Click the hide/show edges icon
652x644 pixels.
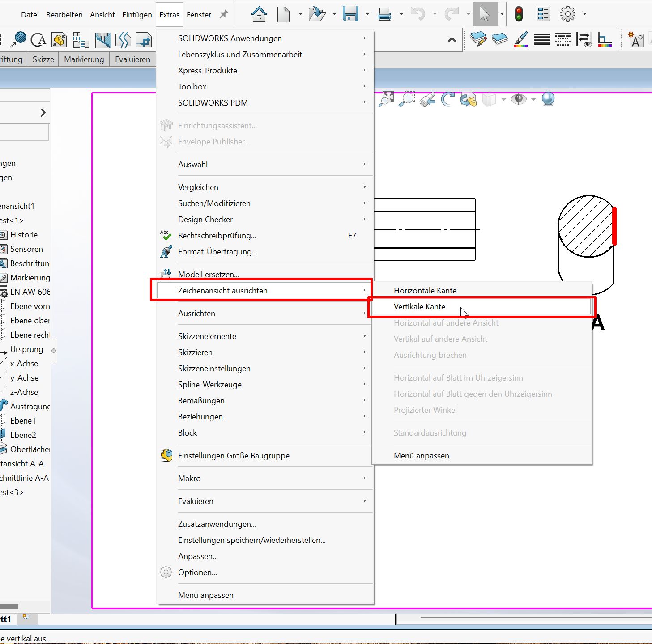[584, 40]
